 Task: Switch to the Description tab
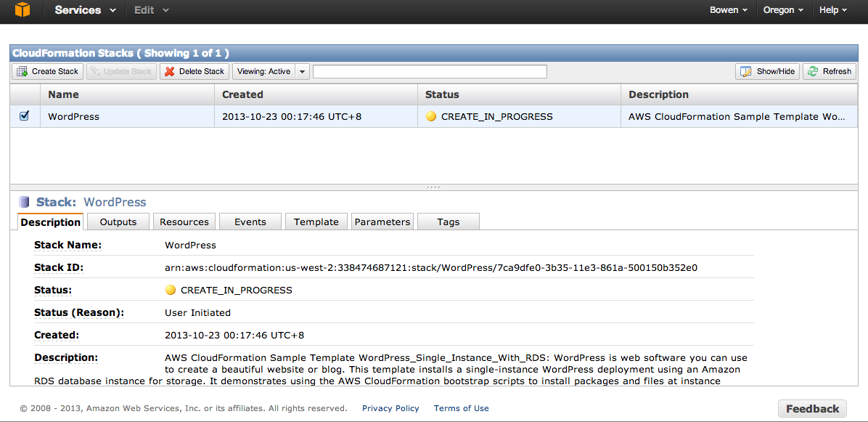(50, 222)
